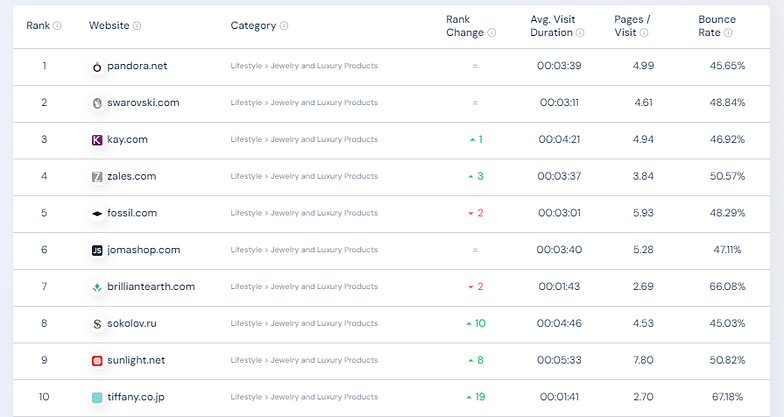Sort by the Website column header

pos(109,26)
